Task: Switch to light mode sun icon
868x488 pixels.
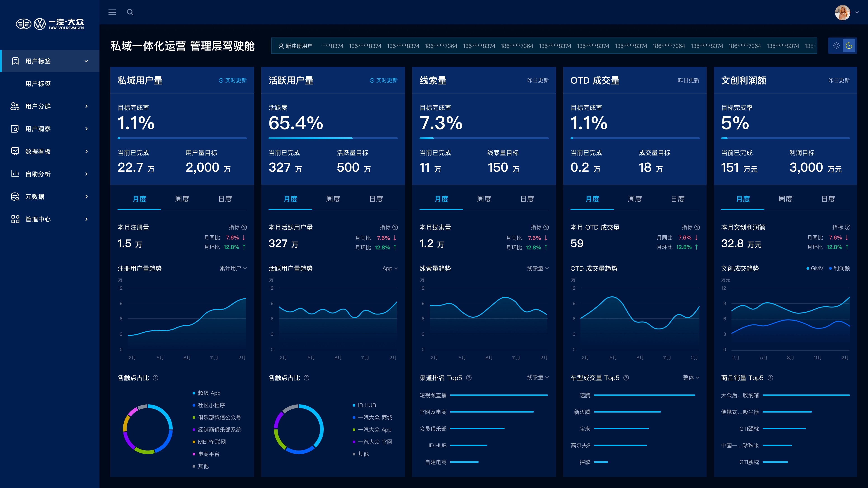Action: tap(836, 46)
